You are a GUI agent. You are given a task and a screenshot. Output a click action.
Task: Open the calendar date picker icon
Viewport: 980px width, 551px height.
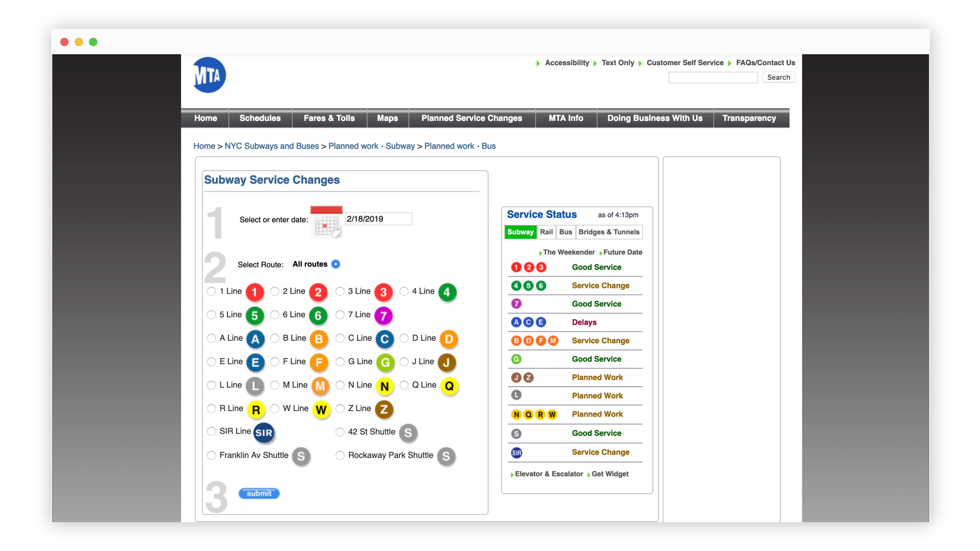pyautogui.click(x=326, y=222)
